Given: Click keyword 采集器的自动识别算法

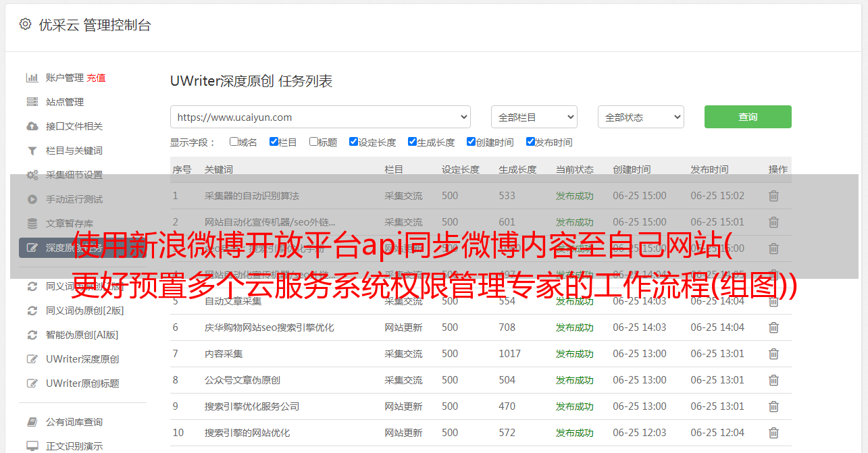Looking at the screenshot, I should 252,196.
